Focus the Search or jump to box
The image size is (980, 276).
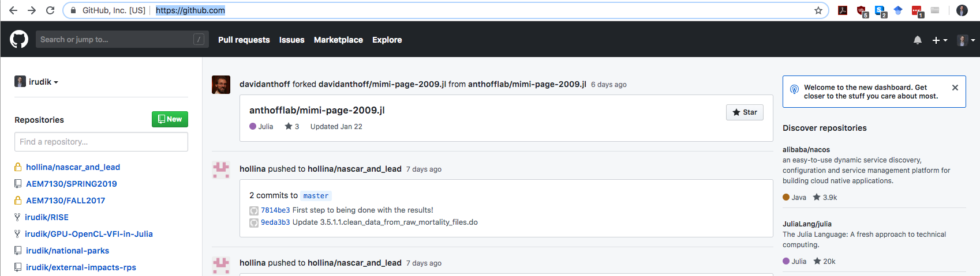(115, 39)
